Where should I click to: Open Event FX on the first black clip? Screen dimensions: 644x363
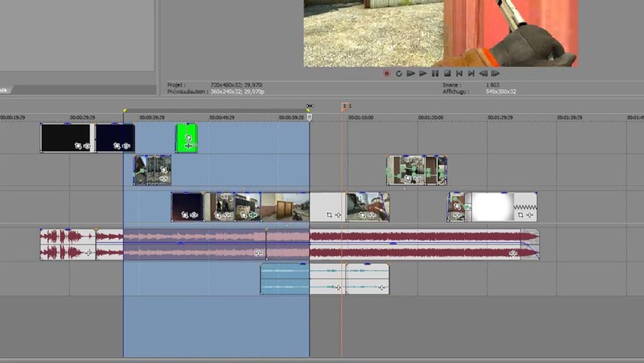click(87, 146)
